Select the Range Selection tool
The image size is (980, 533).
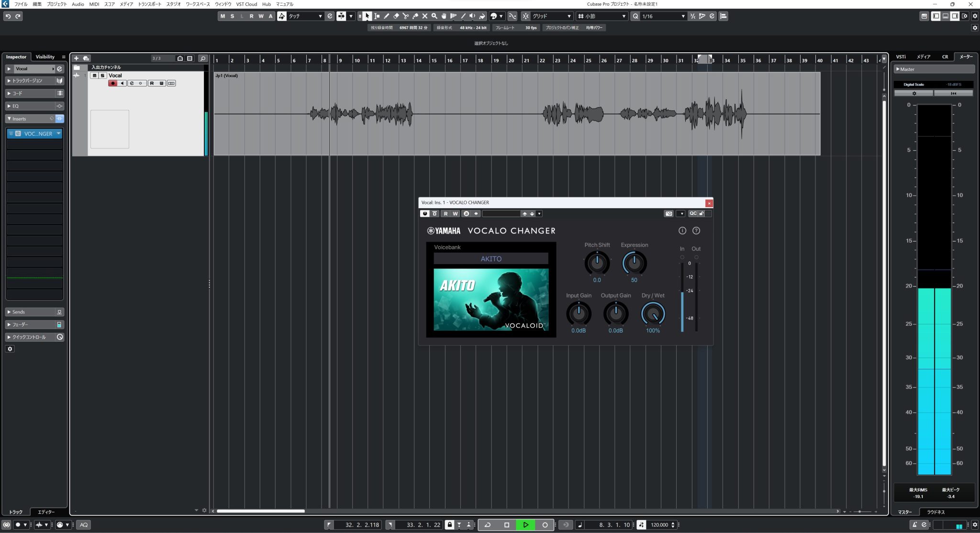pos(377,16)
